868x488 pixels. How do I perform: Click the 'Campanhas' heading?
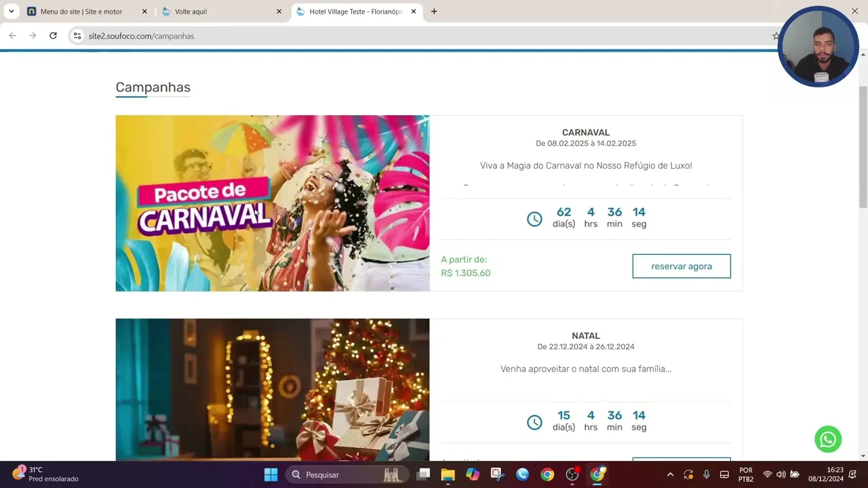point(153,87)
